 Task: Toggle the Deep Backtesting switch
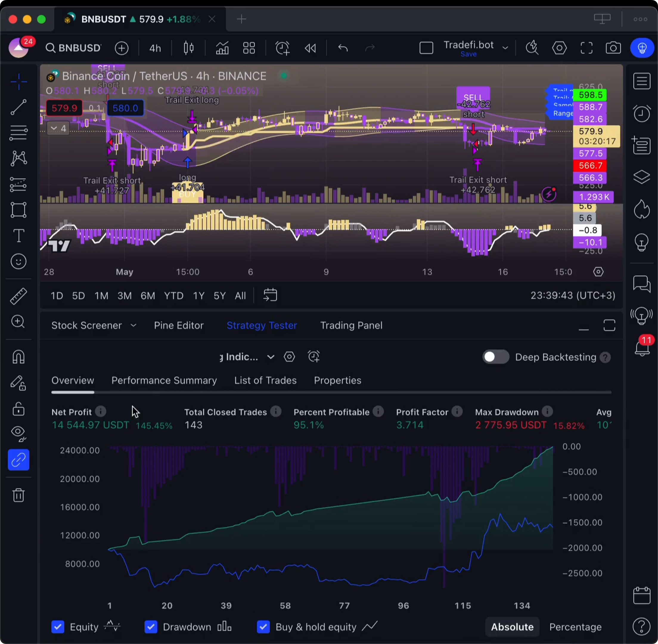[x=495, y=357]
